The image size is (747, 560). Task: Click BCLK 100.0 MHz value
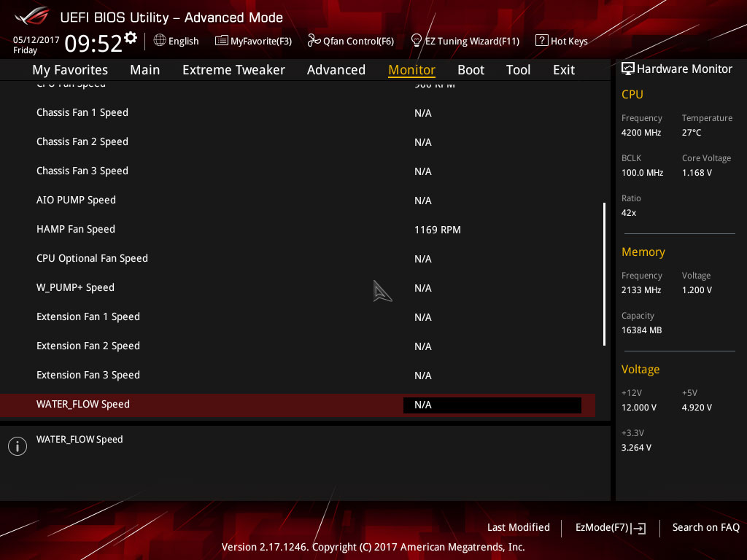pos(642,173)
